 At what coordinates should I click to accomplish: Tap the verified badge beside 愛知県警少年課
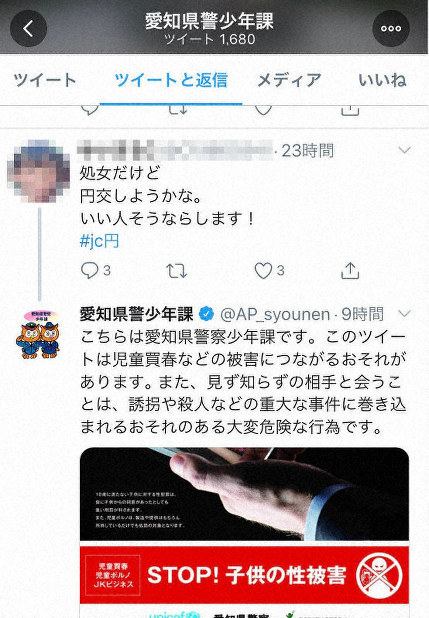click(206, 314)
